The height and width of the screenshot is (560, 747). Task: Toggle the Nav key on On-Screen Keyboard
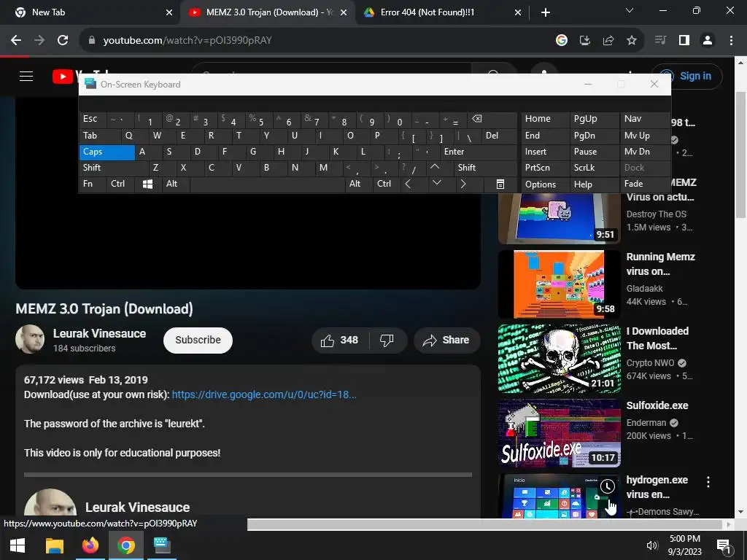coord(645,119)
